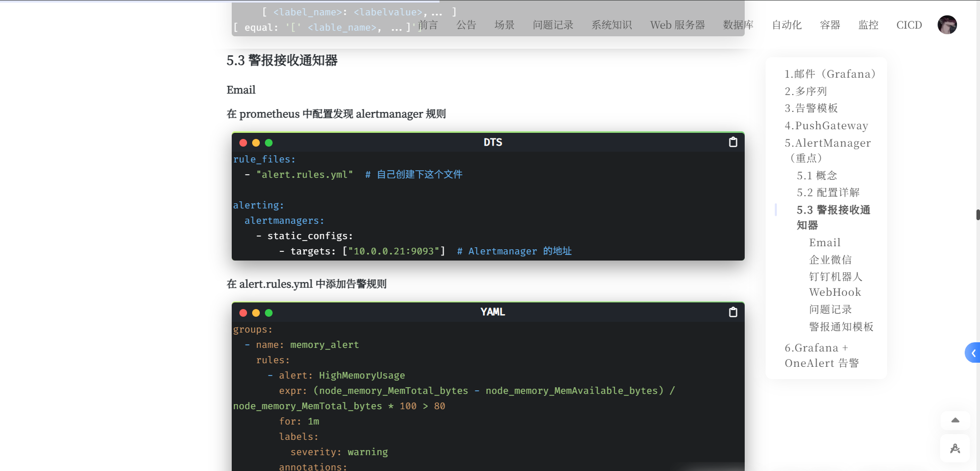Click the bottom-right floating tool icon
The height and width of the screenshot is (471, 980).
tap(955, 449)
